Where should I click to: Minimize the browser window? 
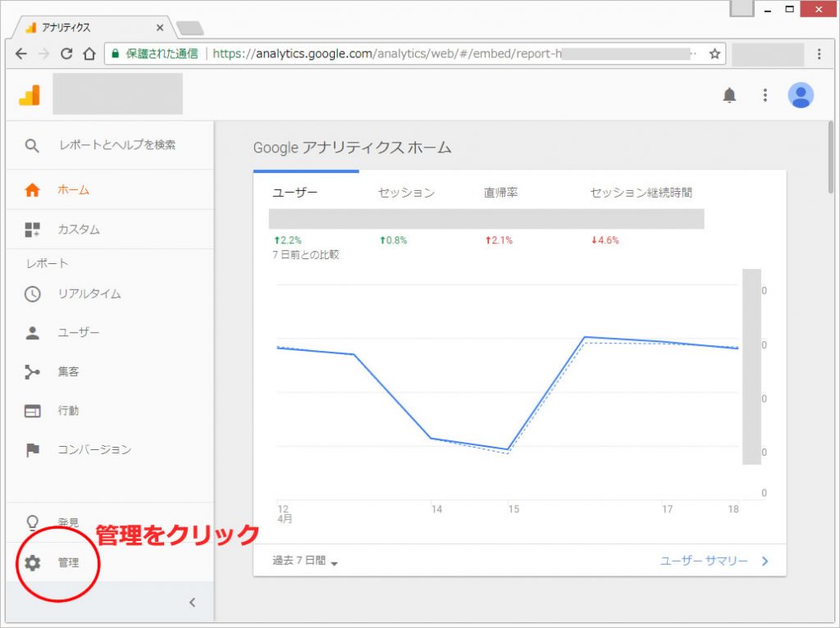pyautogui.click(x=768, y=10)
